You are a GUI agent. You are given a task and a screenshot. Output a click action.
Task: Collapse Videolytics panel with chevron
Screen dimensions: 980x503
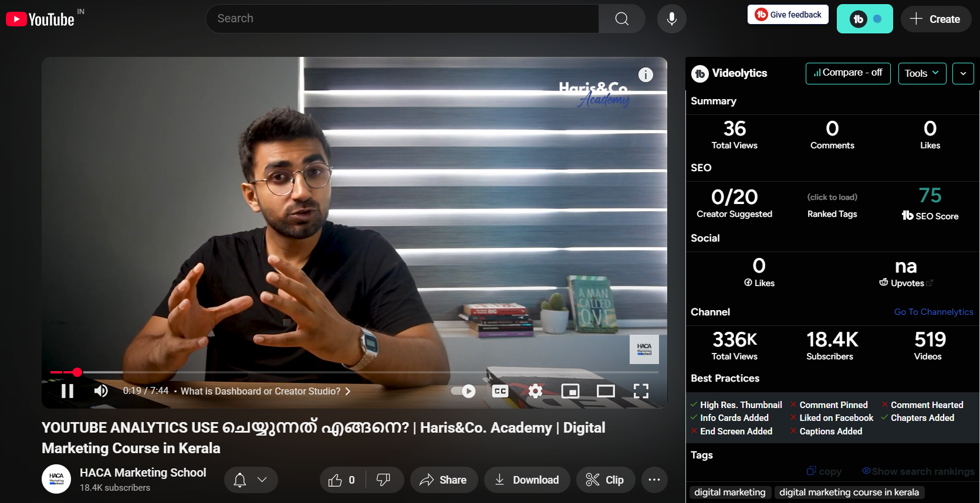click(x=963, y=73)
